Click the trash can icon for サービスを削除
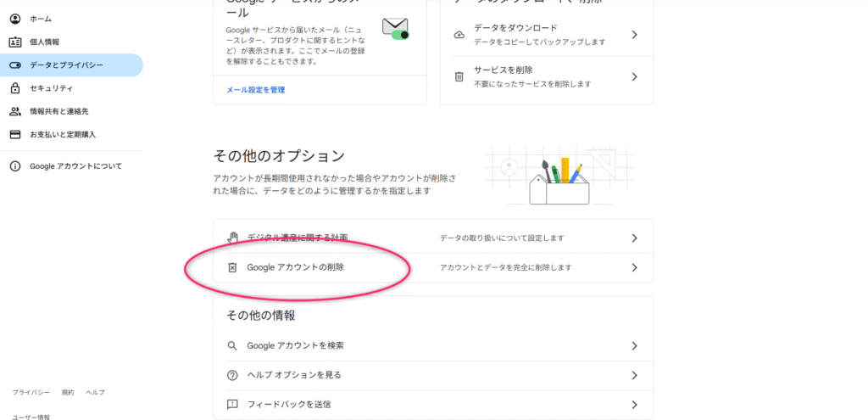This screenshot has width=868, height=420. (459, 77)
